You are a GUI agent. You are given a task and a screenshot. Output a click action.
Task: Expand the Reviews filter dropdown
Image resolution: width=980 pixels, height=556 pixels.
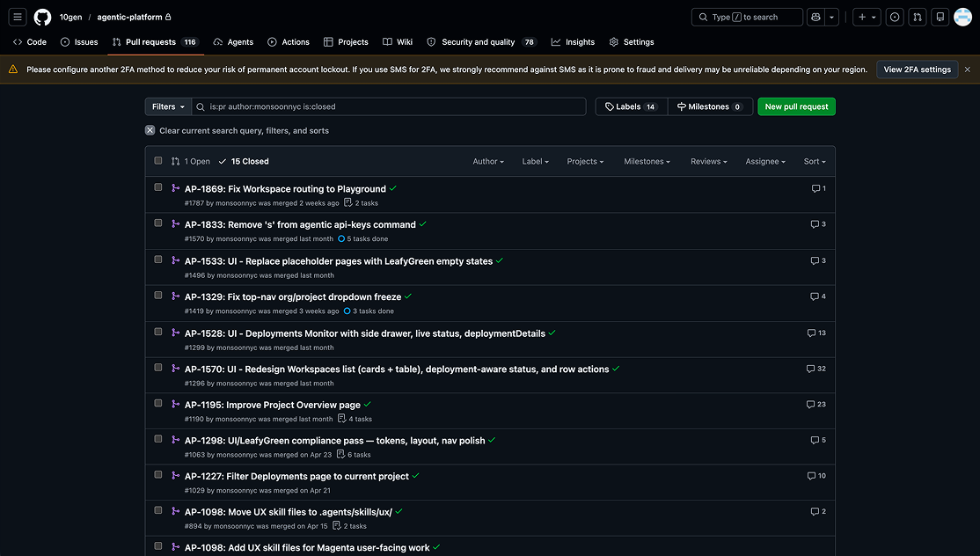point(709,161)
